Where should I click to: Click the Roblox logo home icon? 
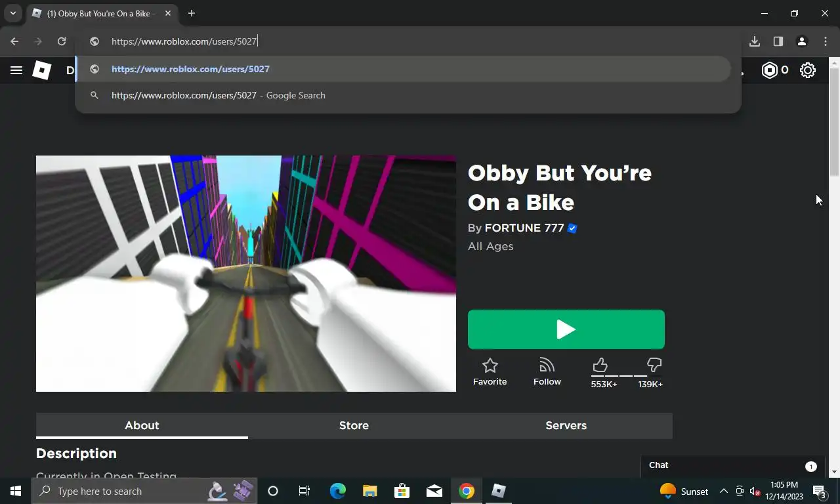(x=42, y=70)
